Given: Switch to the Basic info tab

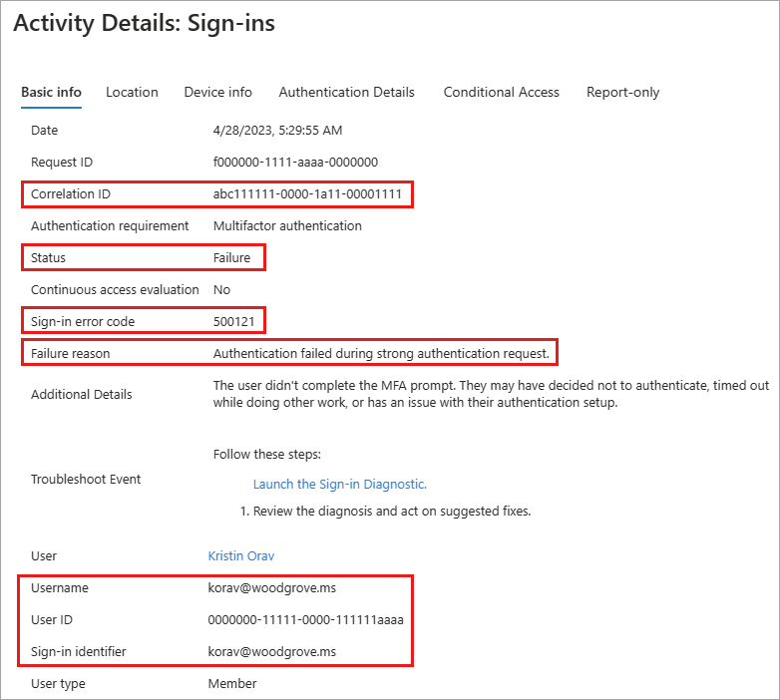Looking at the screenshot, I should point(51,92).
